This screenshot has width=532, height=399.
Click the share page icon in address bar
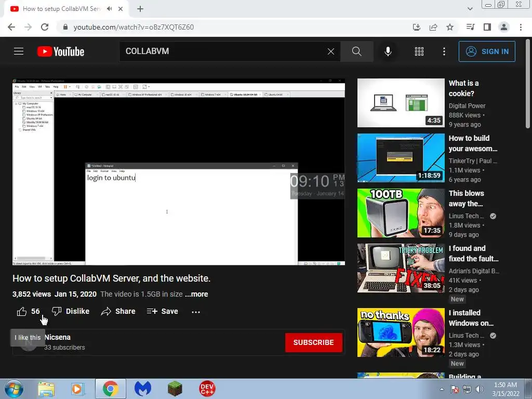[433, 27]
